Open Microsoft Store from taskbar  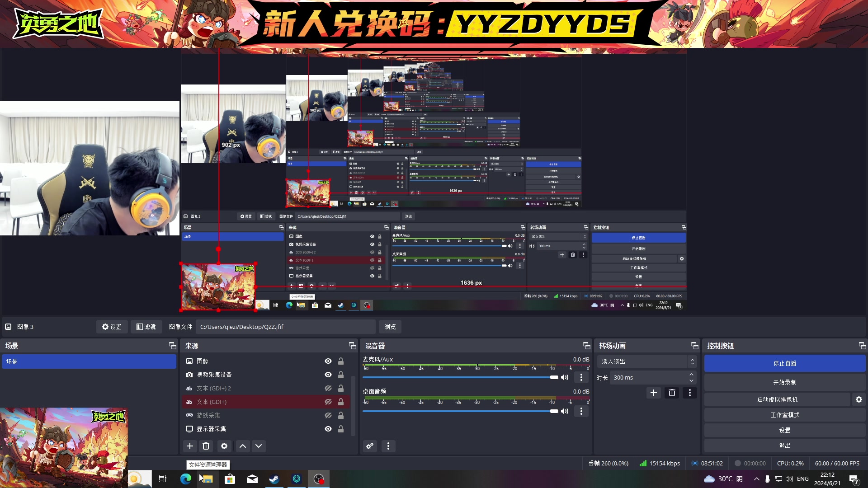pos(230,479)
